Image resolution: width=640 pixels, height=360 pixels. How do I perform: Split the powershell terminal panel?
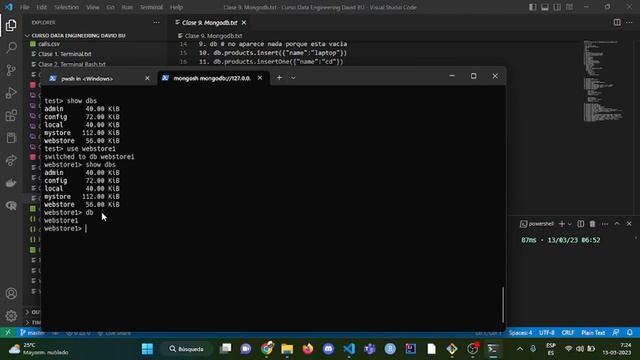[x=580, y=224]
